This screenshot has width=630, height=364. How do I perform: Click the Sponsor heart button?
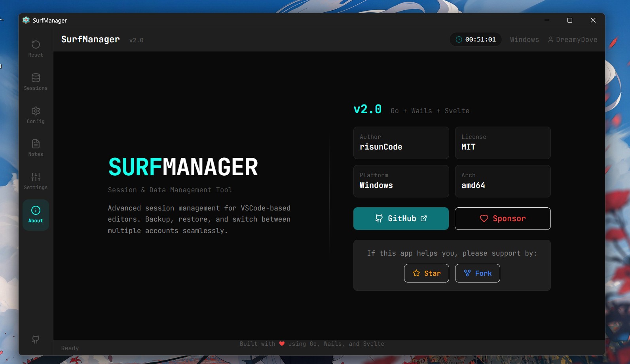[503, 218]
